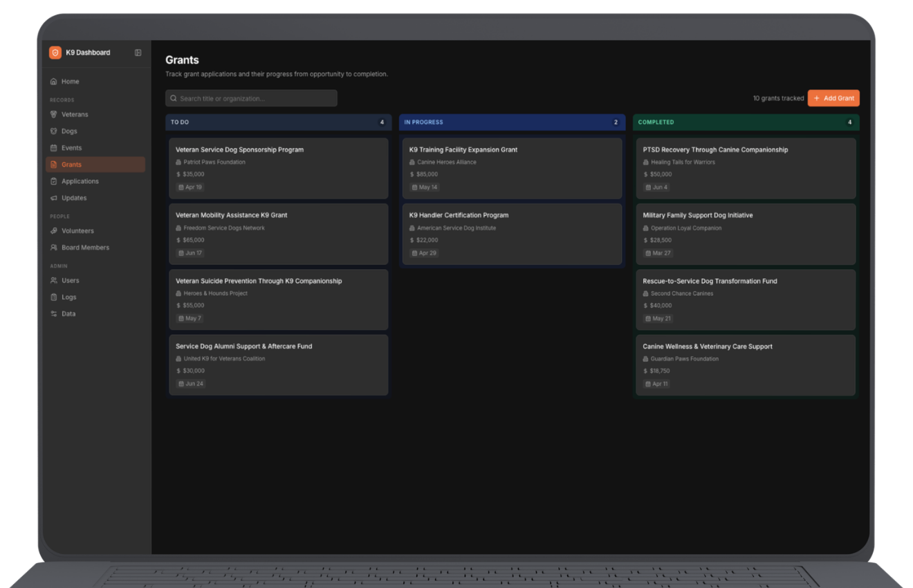Screen dimensions: 913x588
Task: Click the Add Grant button
Action: 833,98
